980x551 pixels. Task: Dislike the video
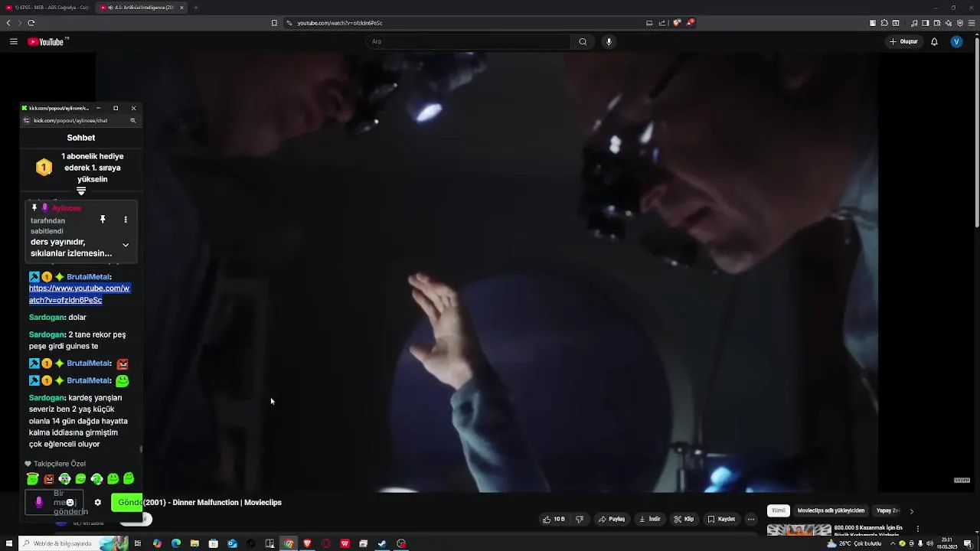pos(580,519)
